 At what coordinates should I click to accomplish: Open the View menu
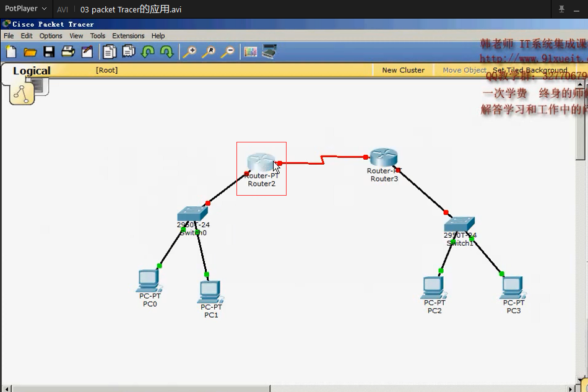pyautogui.click(x=76, y=36)
